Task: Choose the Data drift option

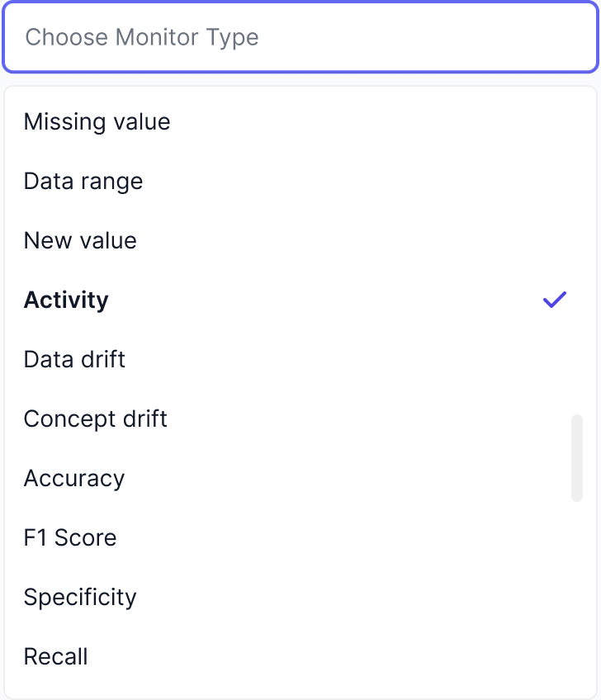Action: pos(75,360)
